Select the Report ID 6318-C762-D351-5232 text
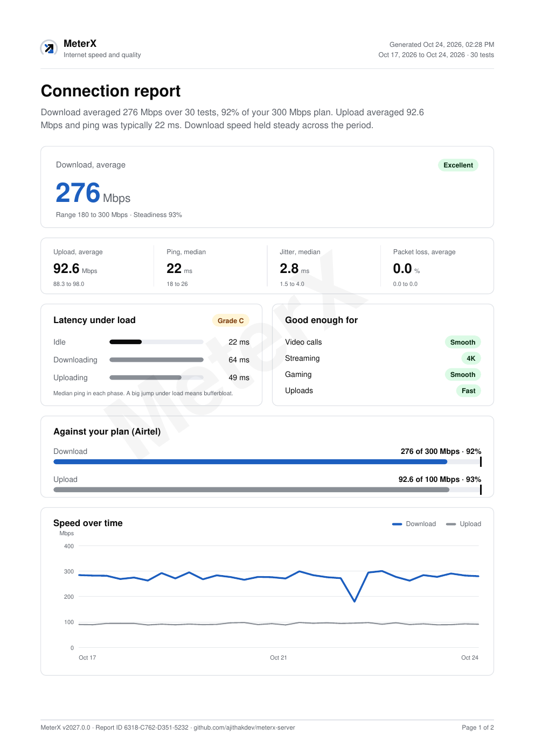This screenshot has height=756, width=535. [x=142, y=727]
